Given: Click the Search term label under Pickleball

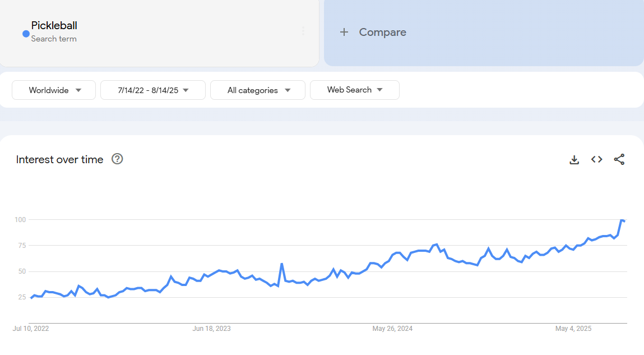Looking at the screenshot, I should click(54, 39).
